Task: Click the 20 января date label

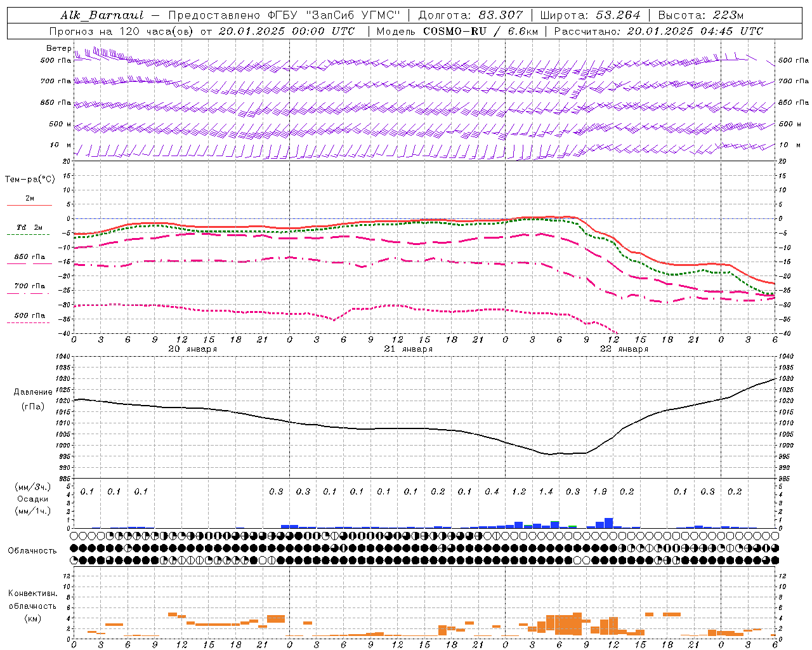Action: click(192, 349)
